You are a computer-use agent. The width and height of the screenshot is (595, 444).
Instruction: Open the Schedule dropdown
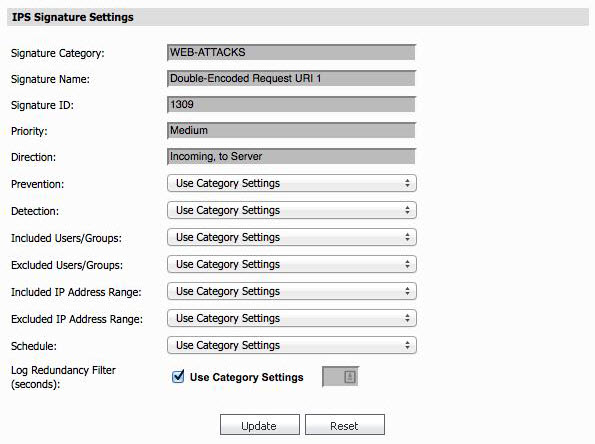291,345
